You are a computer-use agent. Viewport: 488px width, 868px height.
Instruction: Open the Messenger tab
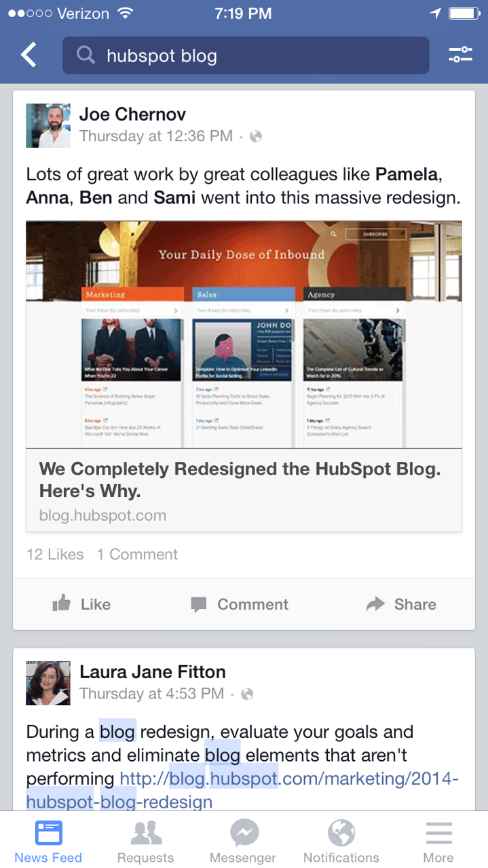click(x=243, y=841)
